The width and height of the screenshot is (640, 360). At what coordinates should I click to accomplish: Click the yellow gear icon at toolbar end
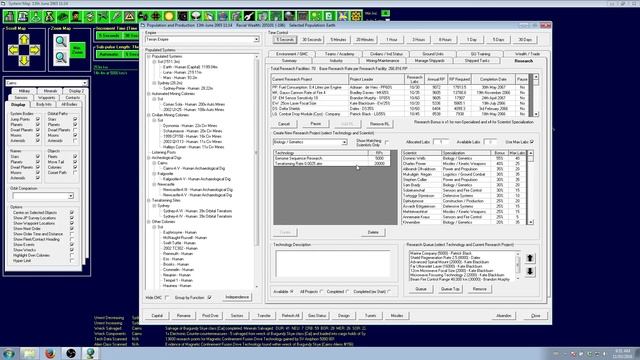click(356, 16)
